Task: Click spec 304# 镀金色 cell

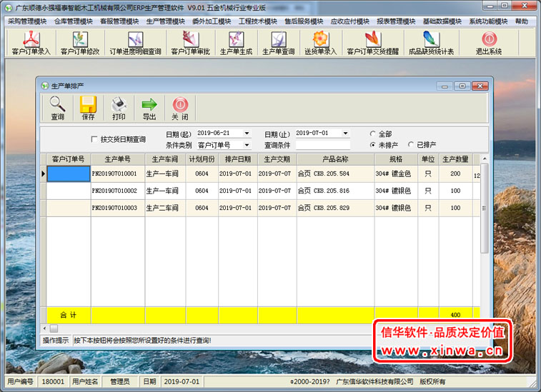Action: (396, 174)
